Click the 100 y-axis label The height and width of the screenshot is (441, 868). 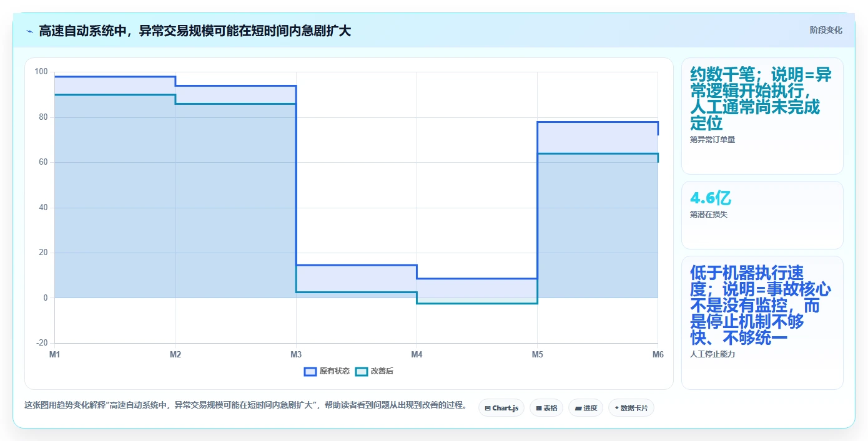tap(41, 72)
